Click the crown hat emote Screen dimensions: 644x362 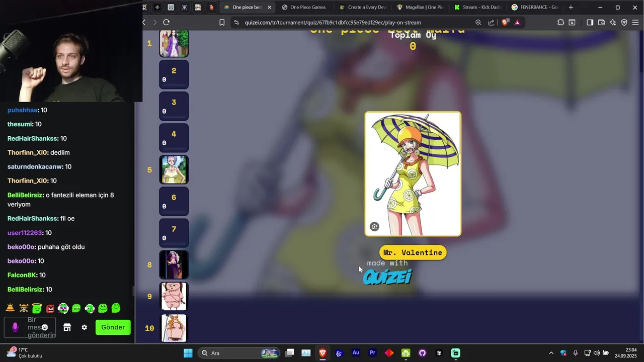(10, 308)
